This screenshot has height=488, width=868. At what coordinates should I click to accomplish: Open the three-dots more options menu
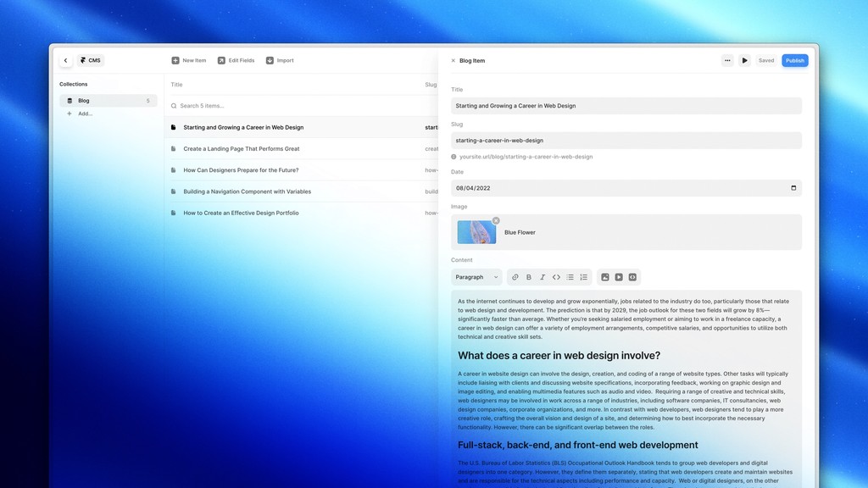click(727, 60)
